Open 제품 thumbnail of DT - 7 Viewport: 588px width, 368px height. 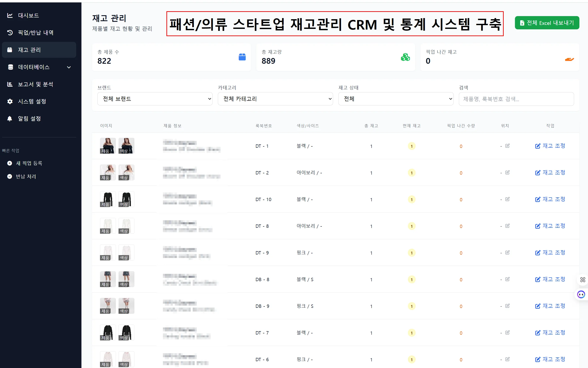[108, 333]
